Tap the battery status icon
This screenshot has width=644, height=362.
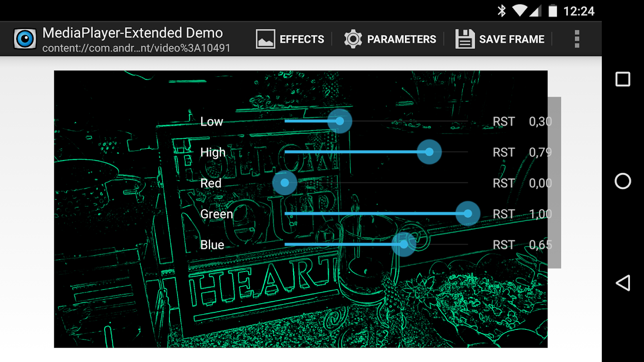coord(553,11)
